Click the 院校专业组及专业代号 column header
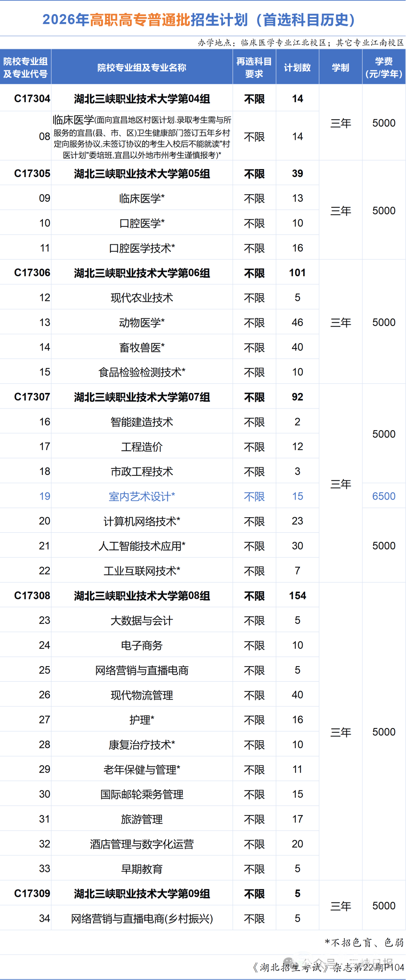The height and width of the screenshot is (980, 406). coord(25,67)
